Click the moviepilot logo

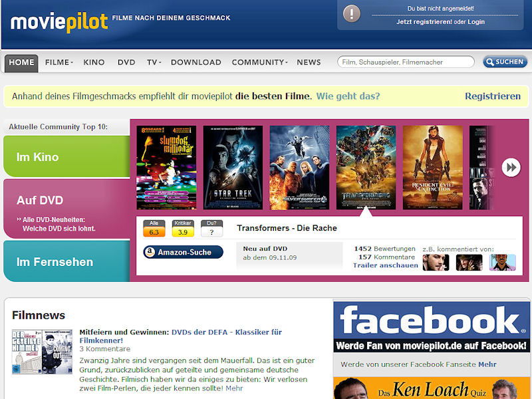pos(59,23)
